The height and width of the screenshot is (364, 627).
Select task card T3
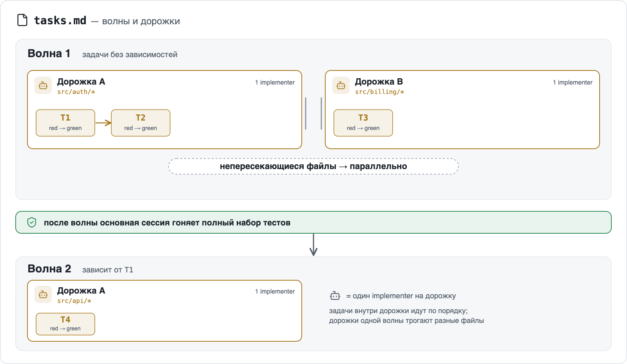363,123
